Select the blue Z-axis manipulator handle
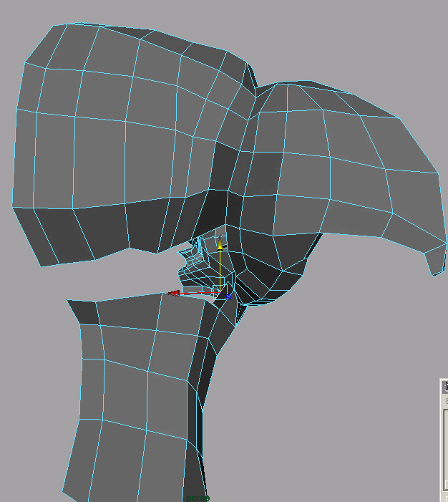The width and height of the screenshot is (448, 502). pos(228,296)
